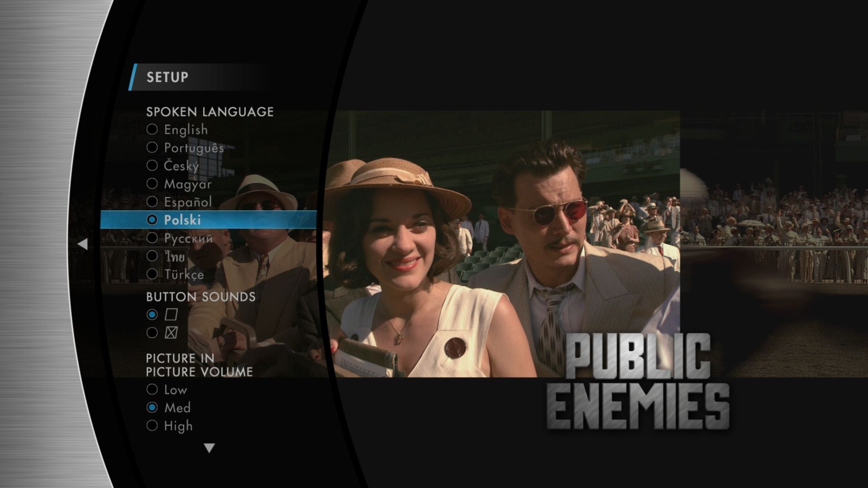The width and height of the screenshot is (868, 488).
Task: Disable button sounds with the crossed-box option
Action: (162, 333)
